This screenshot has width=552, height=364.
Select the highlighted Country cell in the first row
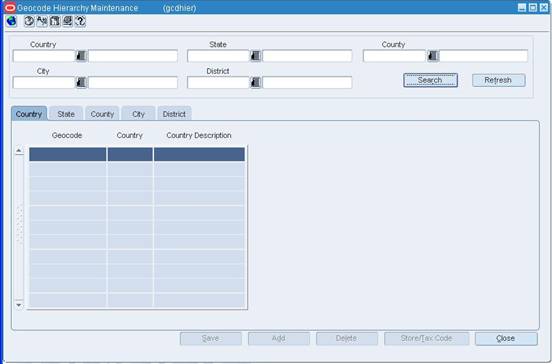(x=130, y=154)
